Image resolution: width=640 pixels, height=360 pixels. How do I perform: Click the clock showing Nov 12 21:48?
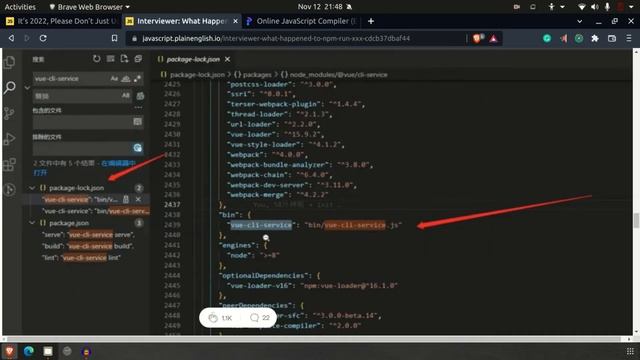point(320,7)
